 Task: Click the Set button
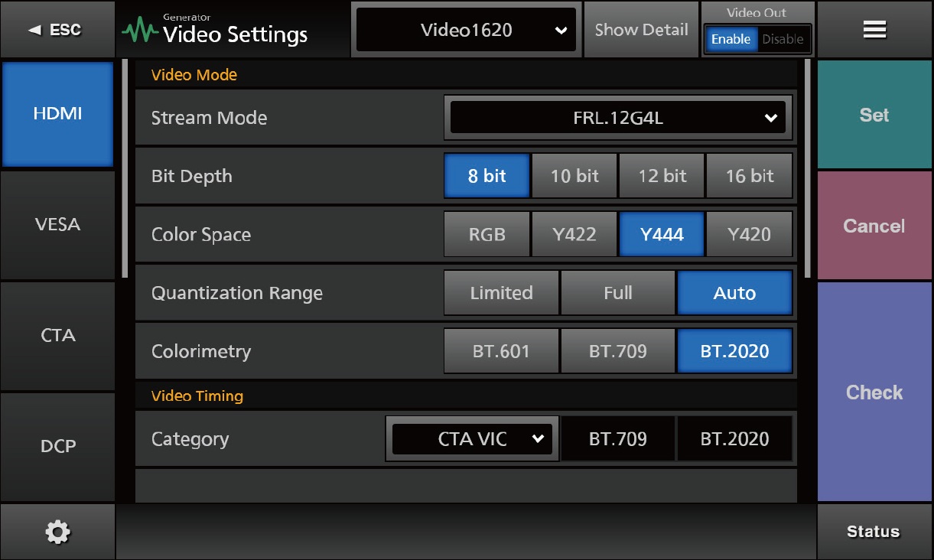(x=874, y=115)
